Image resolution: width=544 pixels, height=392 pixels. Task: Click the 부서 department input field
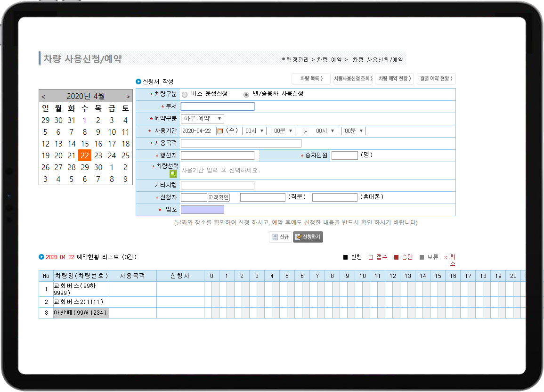coord(218,106)
